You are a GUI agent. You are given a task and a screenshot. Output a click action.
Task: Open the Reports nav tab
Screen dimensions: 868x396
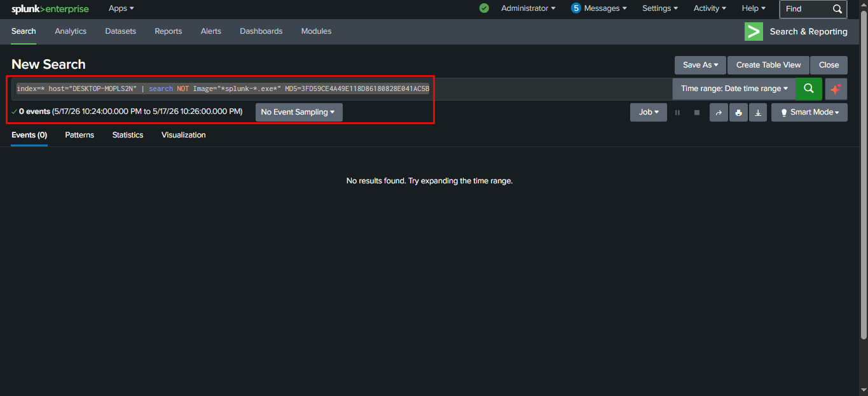(169, 31)
